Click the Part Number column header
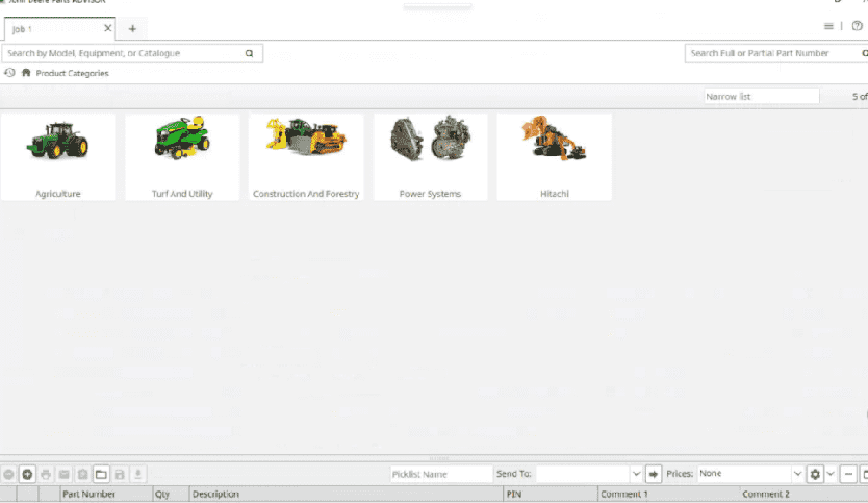 (106, 494)
